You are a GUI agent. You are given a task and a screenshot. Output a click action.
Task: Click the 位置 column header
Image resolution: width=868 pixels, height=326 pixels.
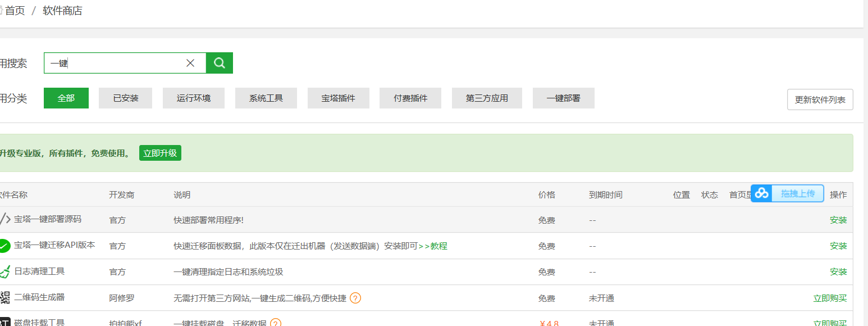point(682,194)
